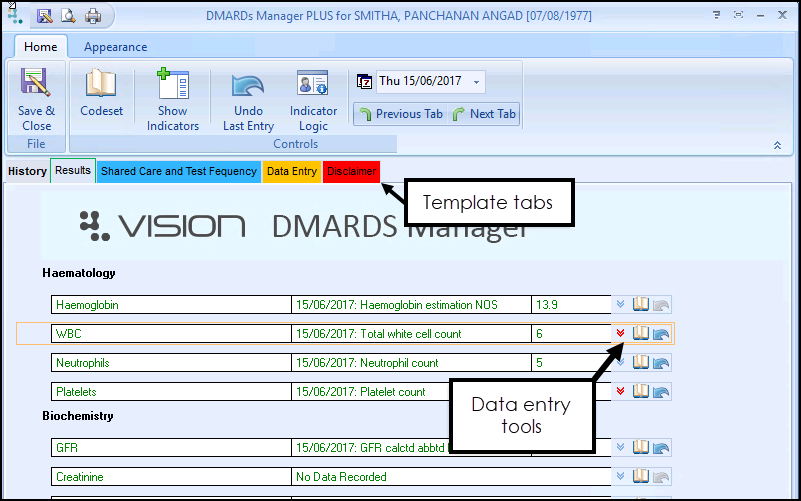
Task: Open the red Disclaimer tab
Action: [351, 171]
